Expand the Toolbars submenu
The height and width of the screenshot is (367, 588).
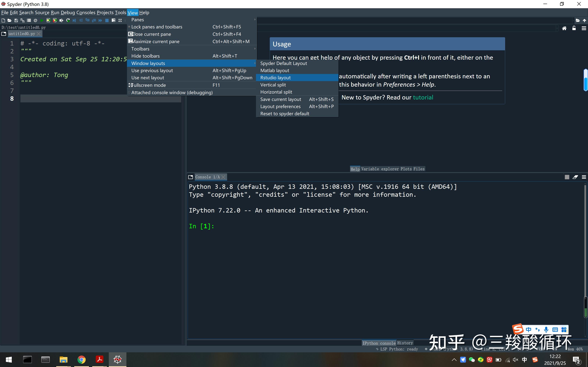pos(140,49)
